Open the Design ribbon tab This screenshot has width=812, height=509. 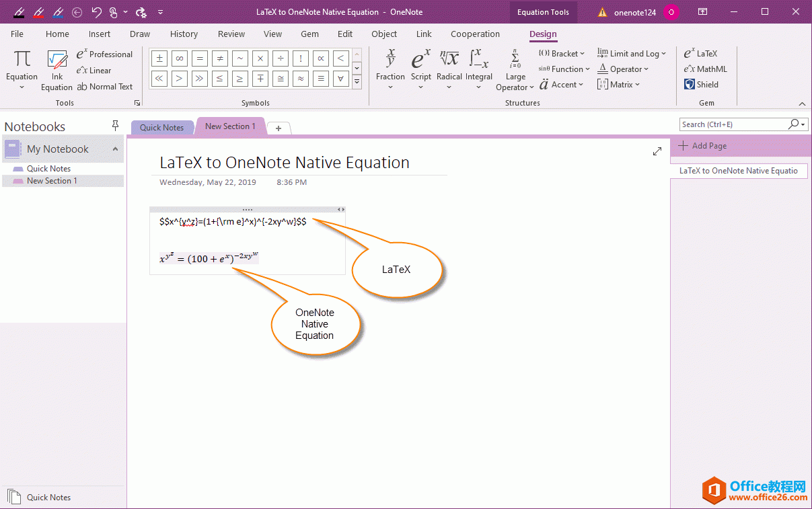click(x=543, y=34)
